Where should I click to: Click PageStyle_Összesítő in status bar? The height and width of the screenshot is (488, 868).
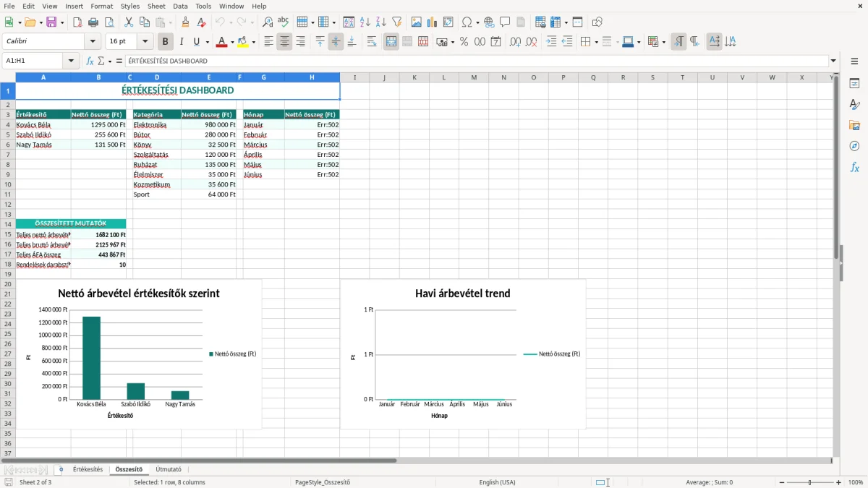[x=322, y=482]
